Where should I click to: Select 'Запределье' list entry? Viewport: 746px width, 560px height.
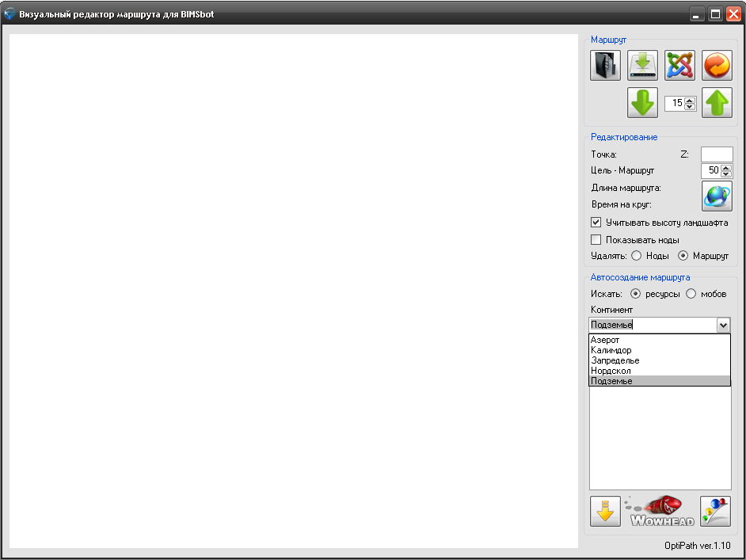tap(615, 360)
